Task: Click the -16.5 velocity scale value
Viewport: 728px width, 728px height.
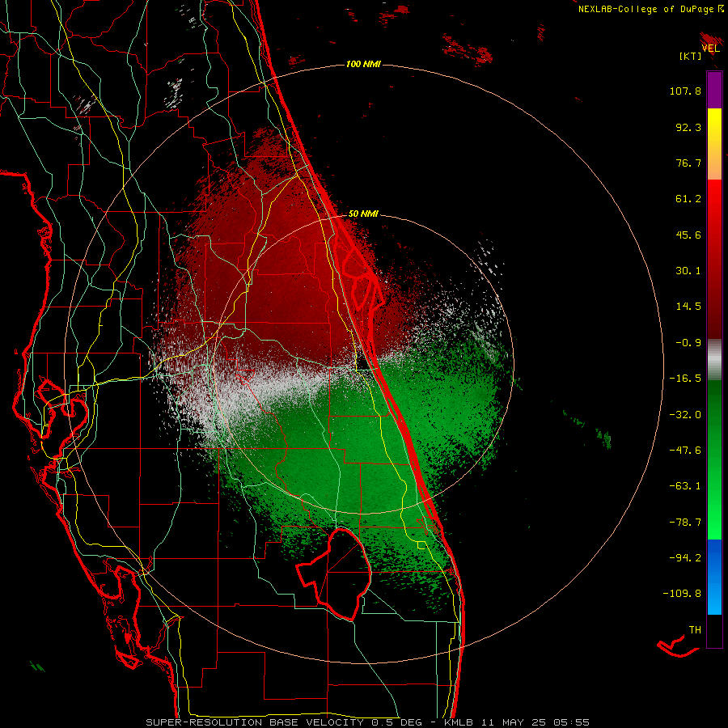Action: pos(685,379)
